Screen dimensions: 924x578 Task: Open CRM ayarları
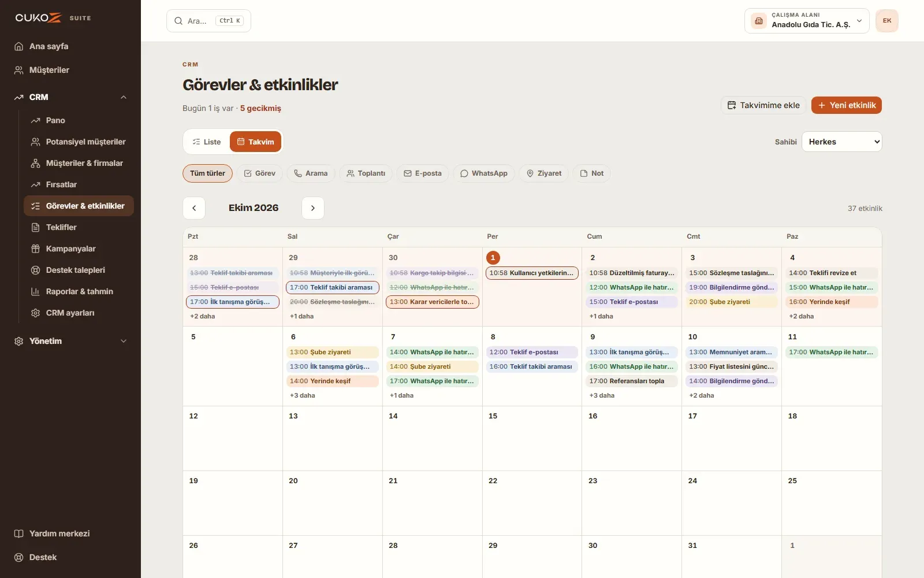point(79,313)
